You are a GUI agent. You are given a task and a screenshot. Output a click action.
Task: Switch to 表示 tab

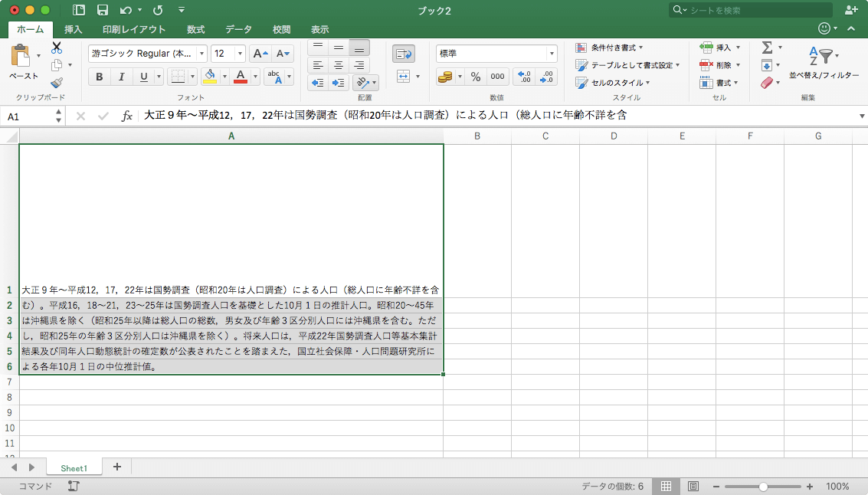[x=320, y=29]
